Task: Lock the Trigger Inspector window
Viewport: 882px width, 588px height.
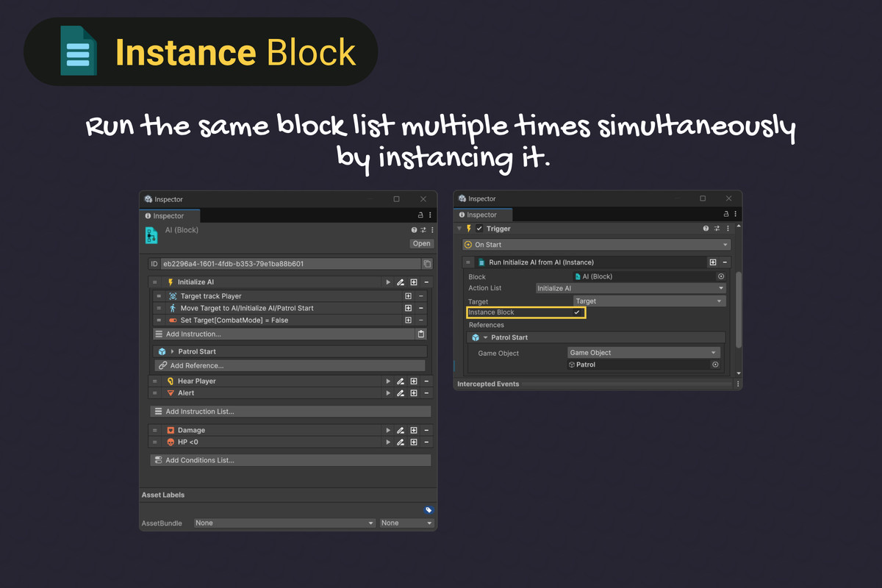Action: coord(727,215)
